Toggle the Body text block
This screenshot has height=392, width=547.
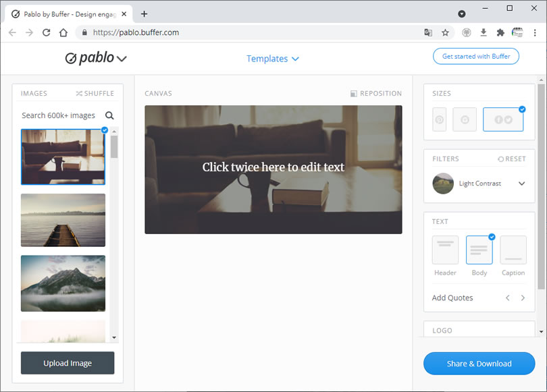pos(479,250)
